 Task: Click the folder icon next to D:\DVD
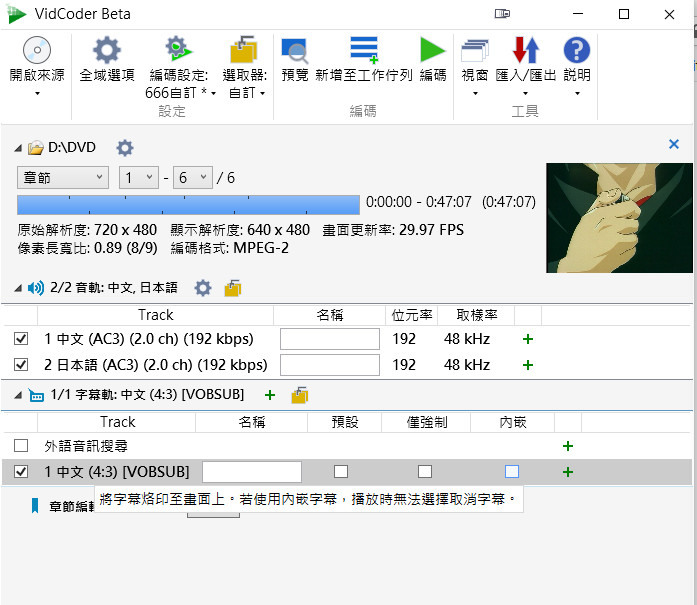pos(36,148)
